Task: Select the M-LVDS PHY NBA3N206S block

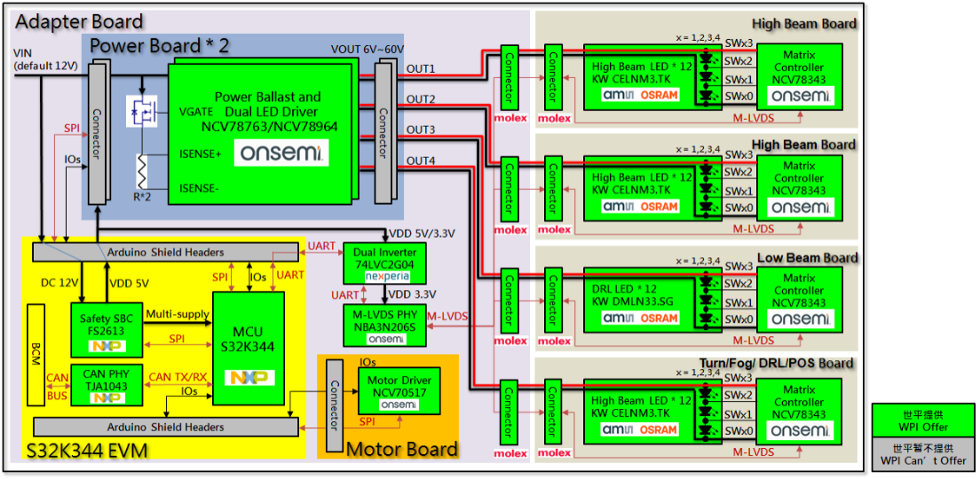Action: tap(384, 326)
